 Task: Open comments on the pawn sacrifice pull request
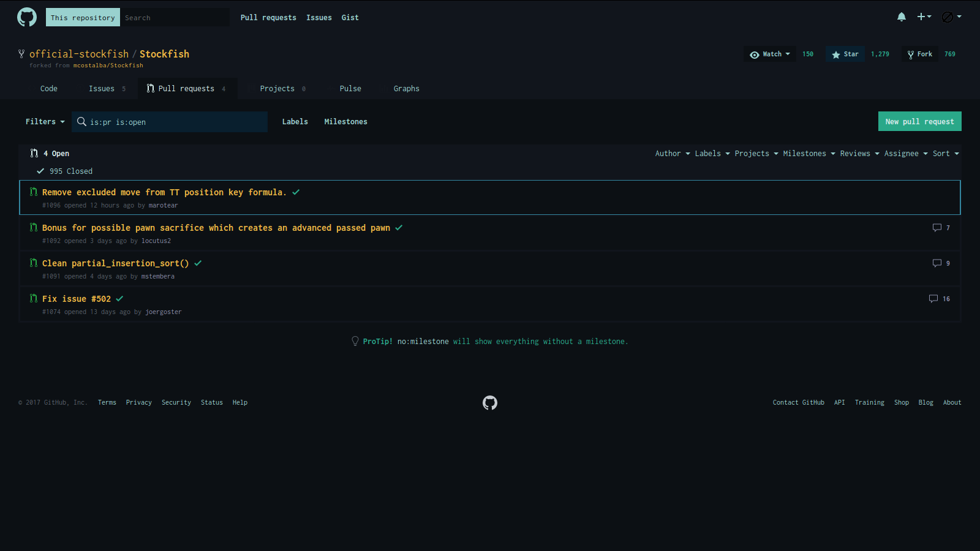[941, 228]
